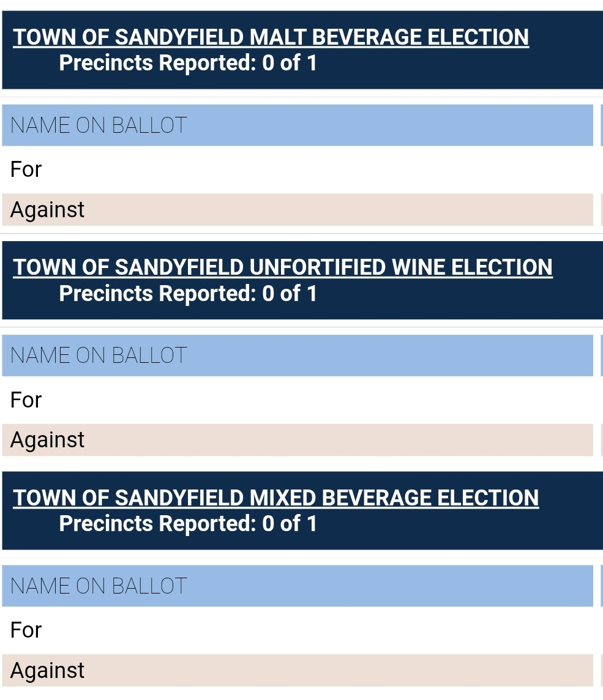Click Precincts Reported under Unfortified Wine Election

click(187, 294)
